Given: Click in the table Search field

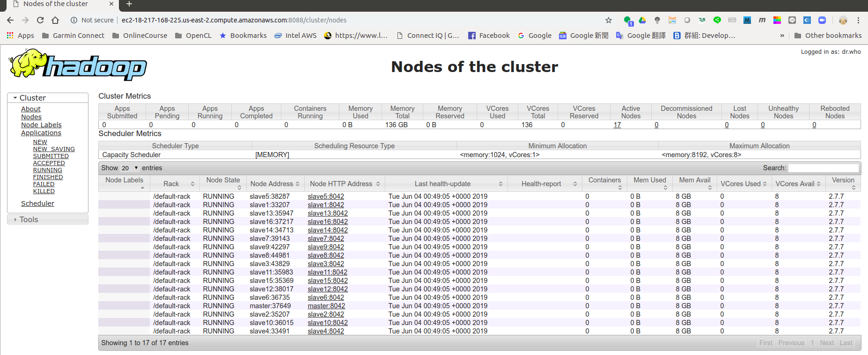Looking at the screenshot, I should pyautogui.click(x=824, y=168).
